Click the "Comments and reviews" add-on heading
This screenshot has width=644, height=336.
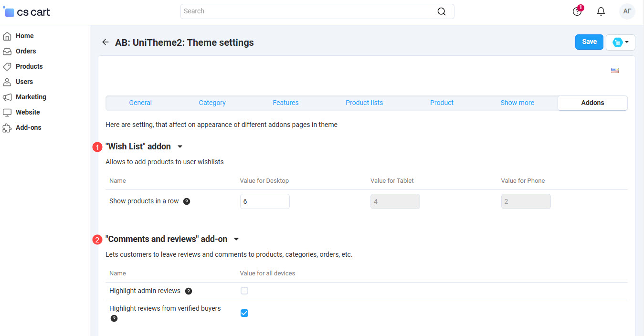tap(166, 239)
